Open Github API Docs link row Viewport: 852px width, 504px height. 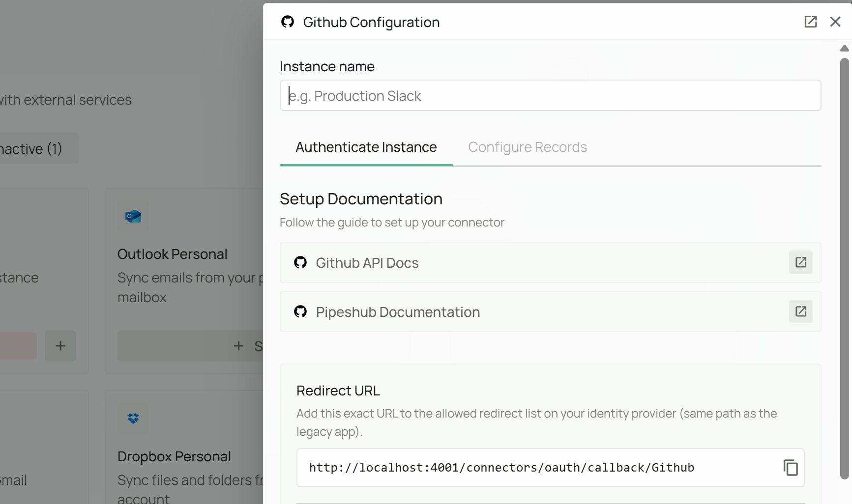(550, 262)
